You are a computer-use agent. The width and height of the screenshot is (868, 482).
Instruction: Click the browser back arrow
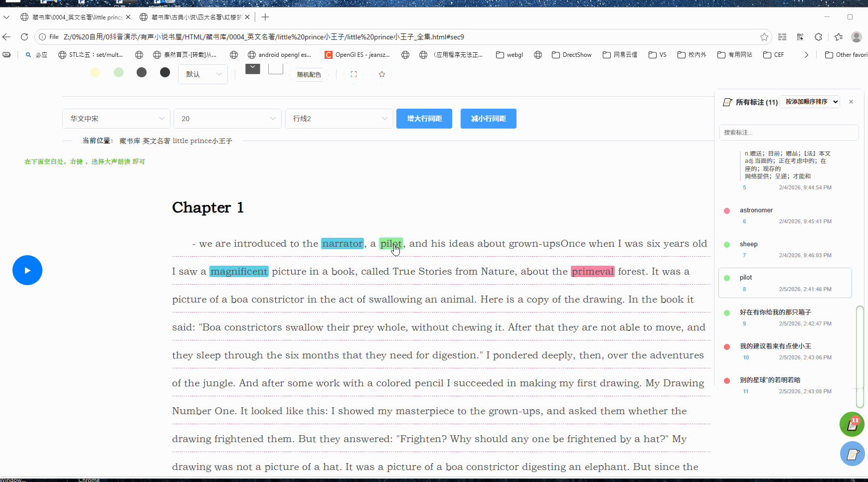click(6, 37)
